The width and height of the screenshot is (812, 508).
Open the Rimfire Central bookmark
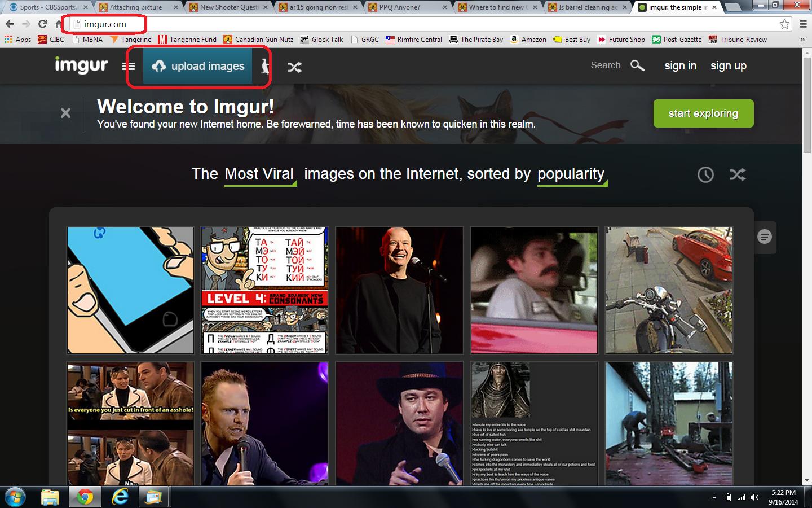(414, 40)
